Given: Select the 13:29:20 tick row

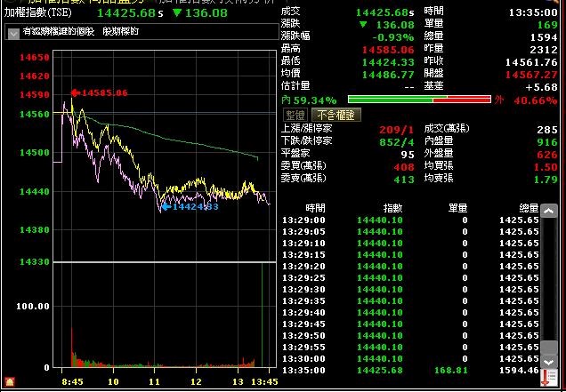Looking at the screenshot, I should click(x=410, y=266).
